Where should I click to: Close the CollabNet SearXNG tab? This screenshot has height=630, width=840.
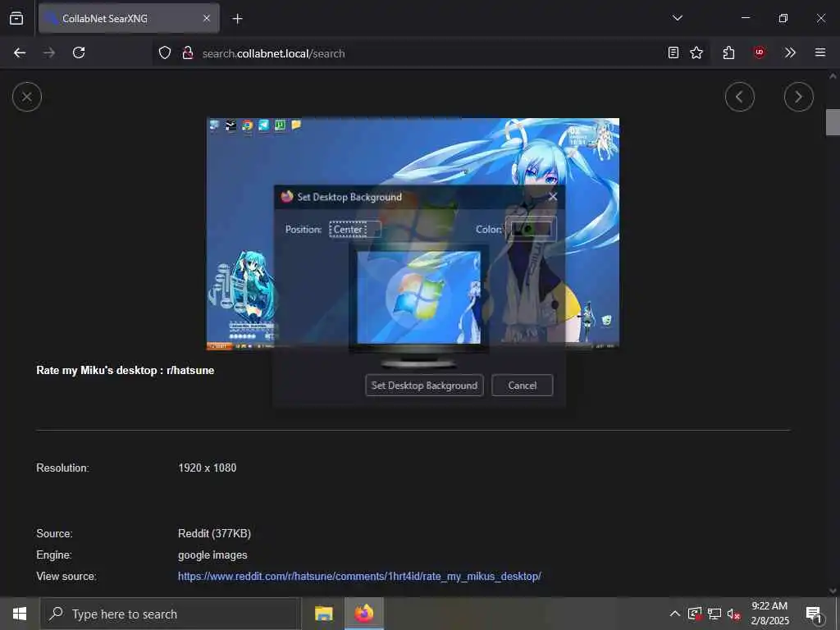(207, 19)
